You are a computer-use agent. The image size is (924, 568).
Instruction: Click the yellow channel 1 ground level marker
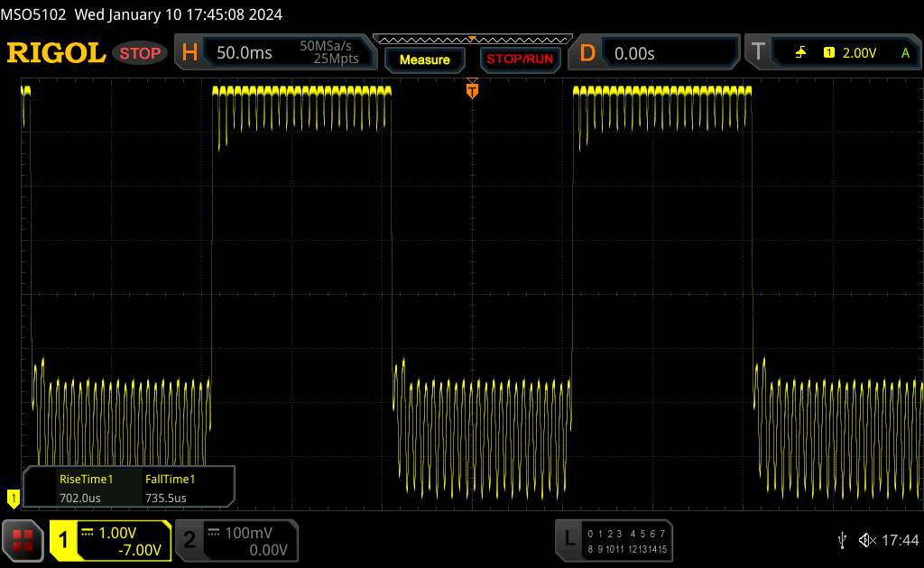click(x=13, y=497)
